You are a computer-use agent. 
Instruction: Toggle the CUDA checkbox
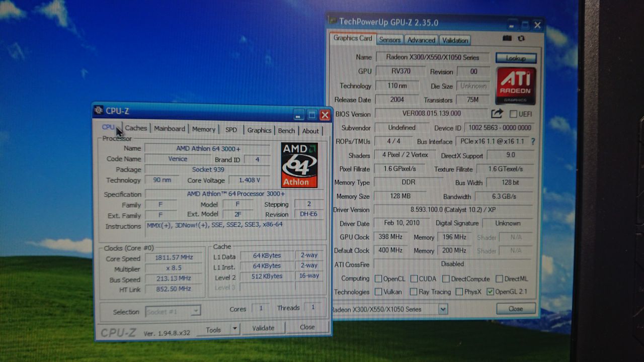tap(414, 279)
